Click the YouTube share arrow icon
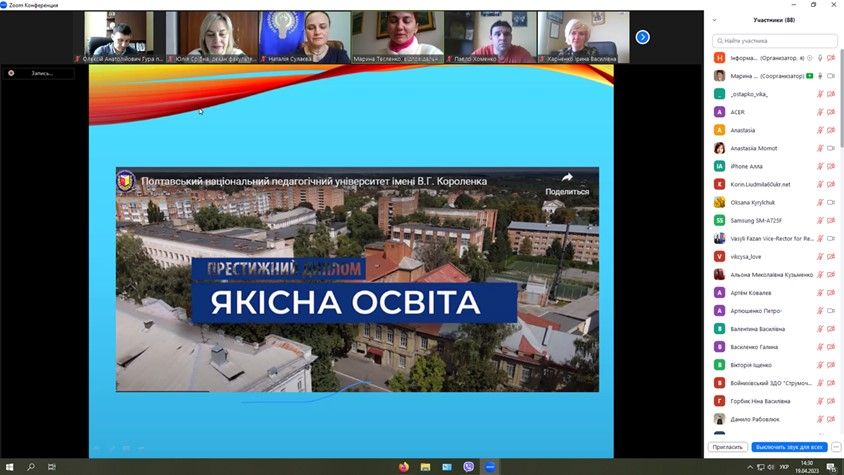The image size is (844, 475). pyautogui.click(x=567, y=178)
